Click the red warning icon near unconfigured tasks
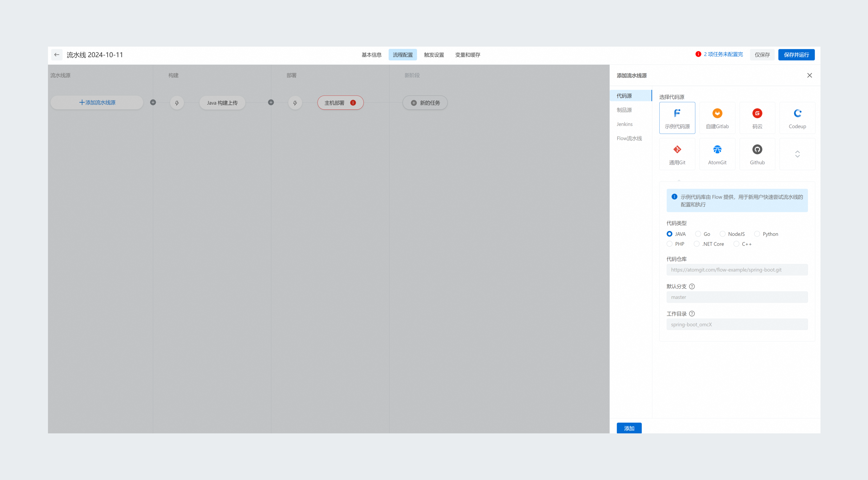This screenshot has height=480, width=868. tap(698, 54)
